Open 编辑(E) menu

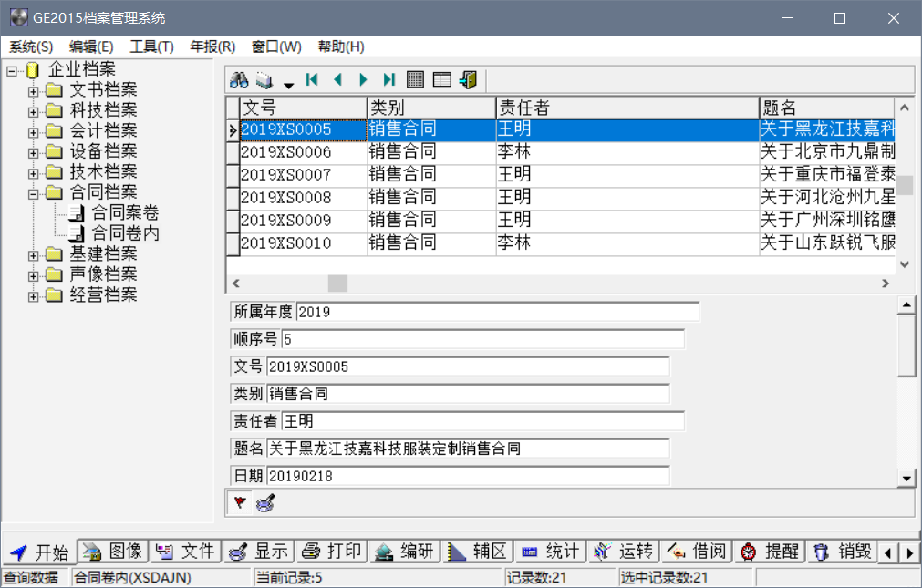pos(91,46)
